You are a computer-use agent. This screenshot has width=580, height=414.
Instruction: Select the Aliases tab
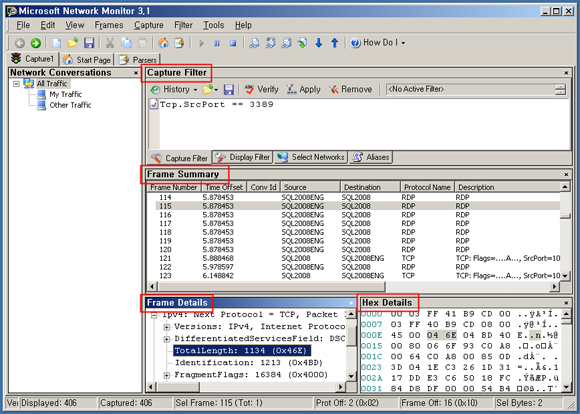371,157
